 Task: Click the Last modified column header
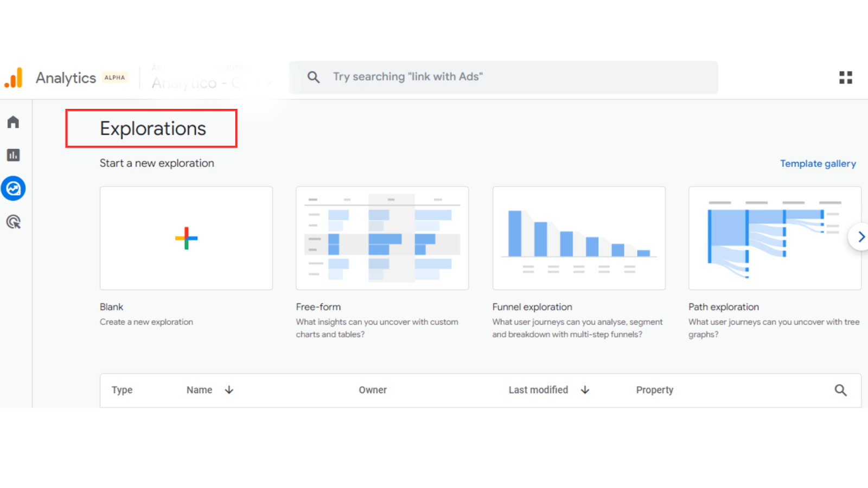coord(538,390)
